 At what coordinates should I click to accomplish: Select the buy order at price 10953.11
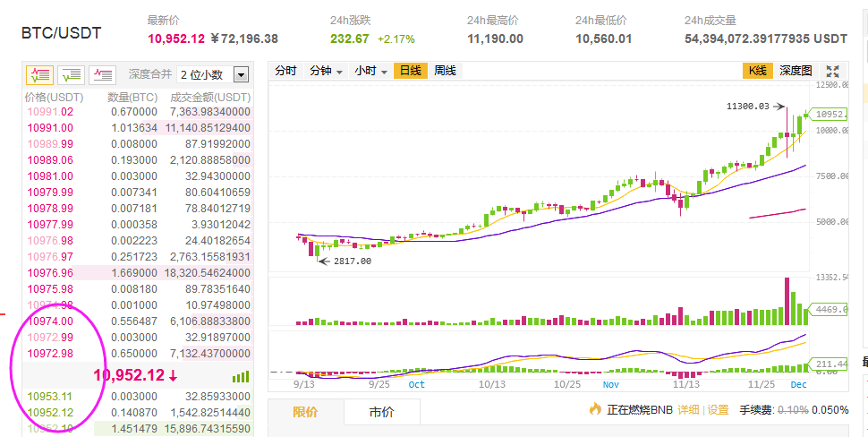(137, 397)
